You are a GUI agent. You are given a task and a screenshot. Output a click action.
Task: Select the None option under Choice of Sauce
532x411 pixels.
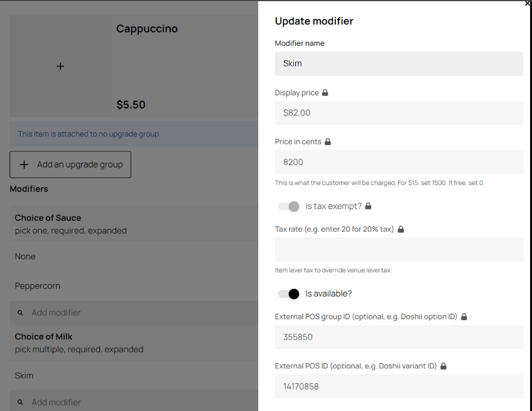[x=25, y=256]
